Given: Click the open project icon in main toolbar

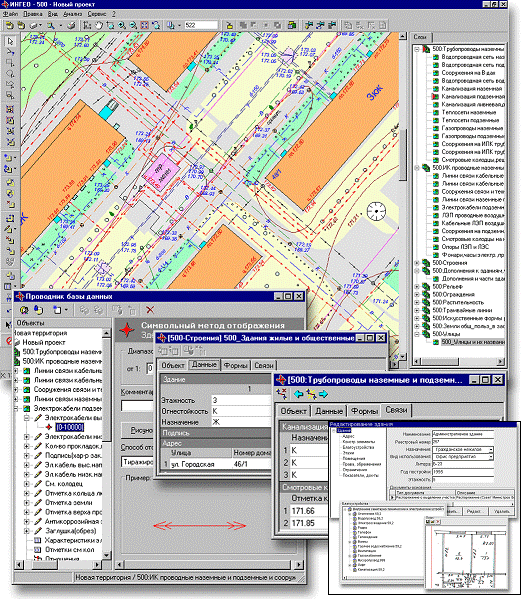Looking at the screenshot, I should 10,26.
